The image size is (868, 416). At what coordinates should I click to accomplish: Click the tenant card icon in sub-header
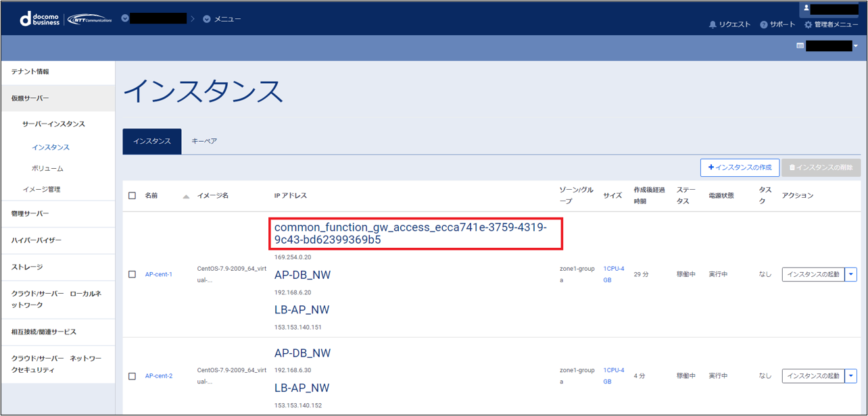point(800,46)
